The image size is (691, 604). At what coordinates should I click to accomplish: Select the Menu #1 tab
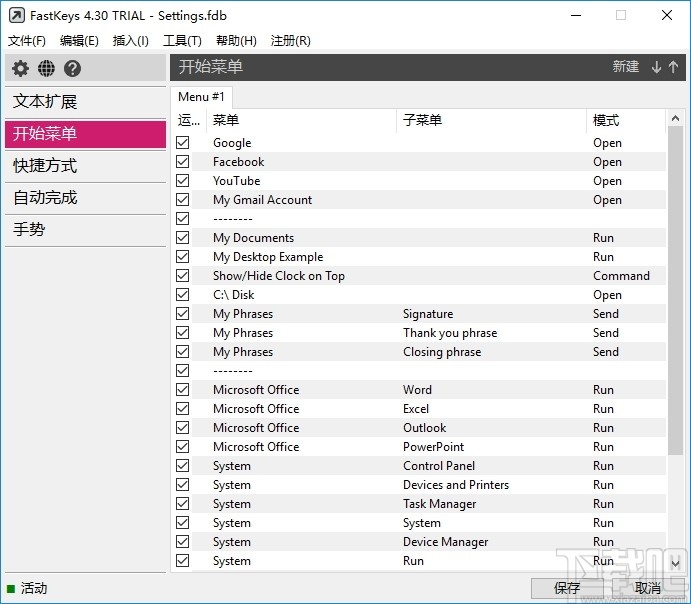click(x=201, y=97)
